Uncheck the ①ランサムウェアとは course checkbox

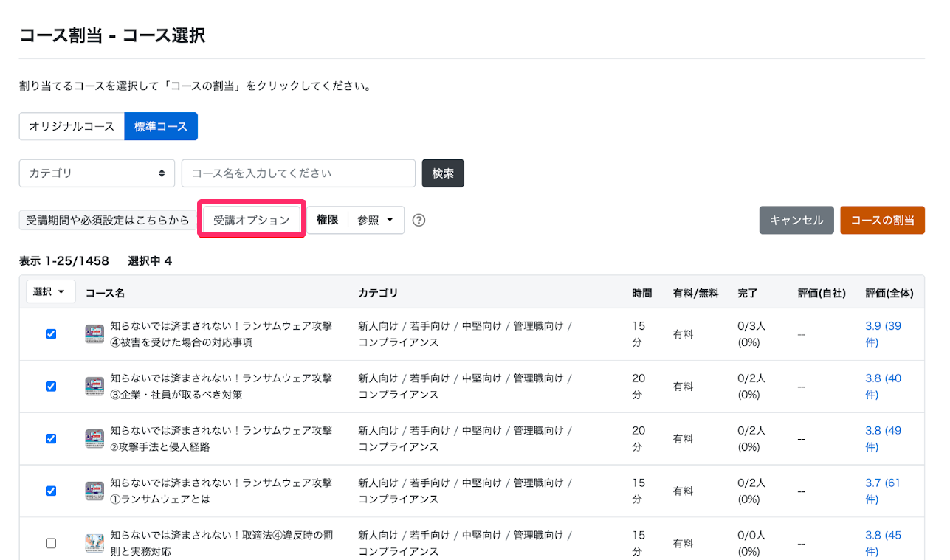(51, 491)
